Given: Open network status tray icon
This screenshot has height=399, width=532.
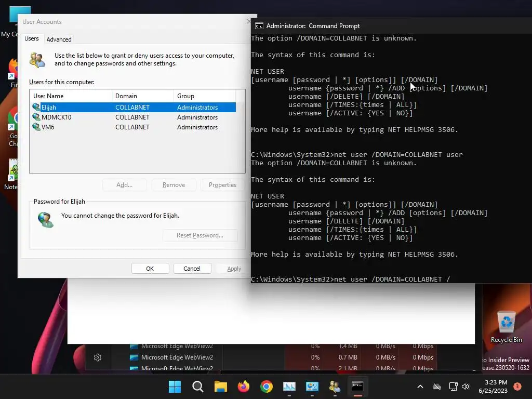Looking at the screenshot, I should pos(453,387).
